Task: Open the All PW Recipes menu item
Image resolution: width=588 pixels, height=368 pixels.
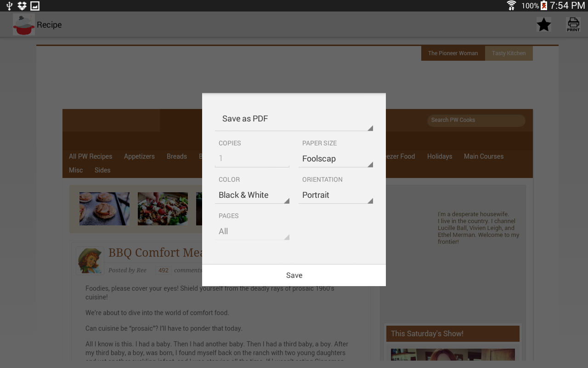Action: coord(90,156)
